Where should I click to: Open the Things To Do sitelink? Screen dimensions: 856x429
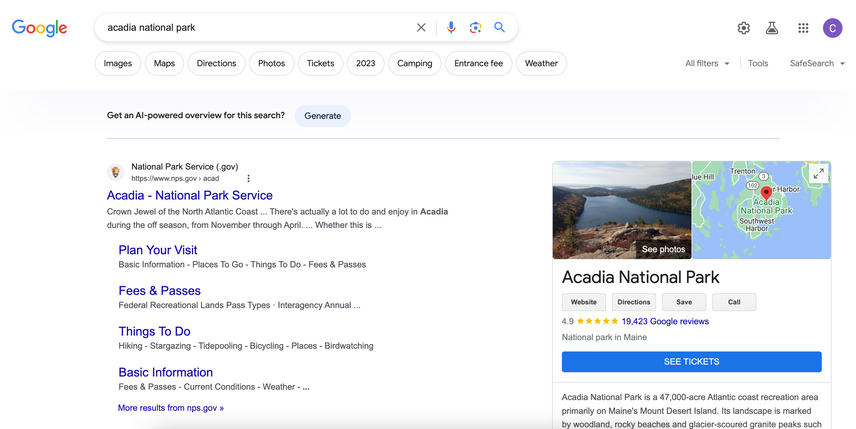click(154, 331)
